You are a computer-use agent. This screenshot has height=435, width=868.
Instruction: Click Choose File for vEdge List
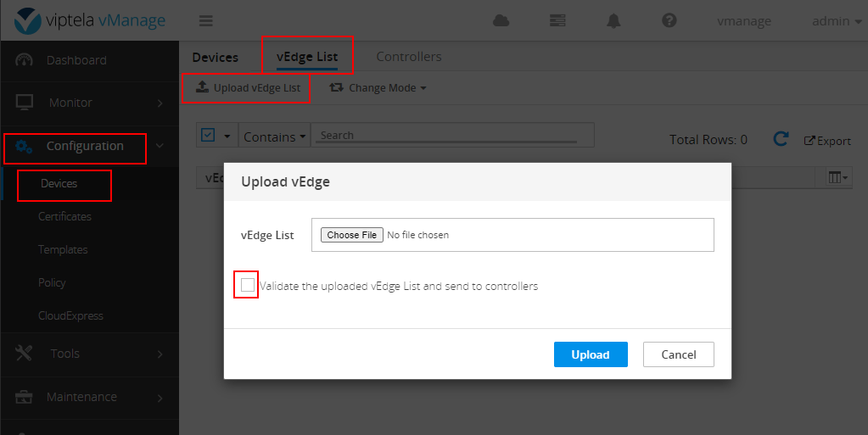[352, 235]
